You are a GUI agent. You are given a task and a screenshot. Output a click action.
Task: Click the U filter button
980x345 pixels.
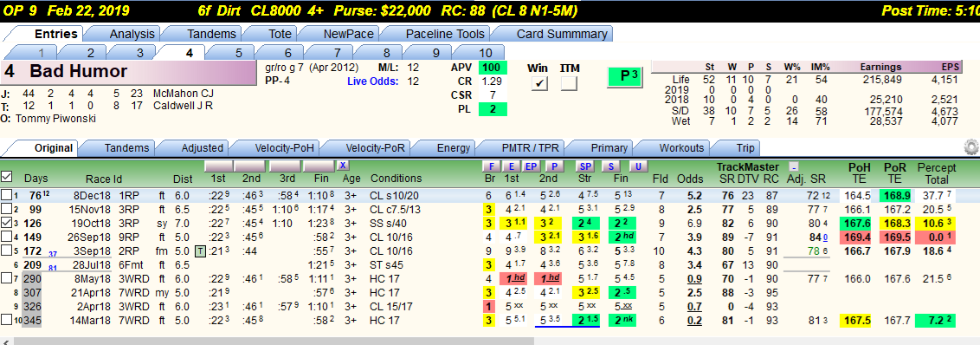click(x=637, y=166)
